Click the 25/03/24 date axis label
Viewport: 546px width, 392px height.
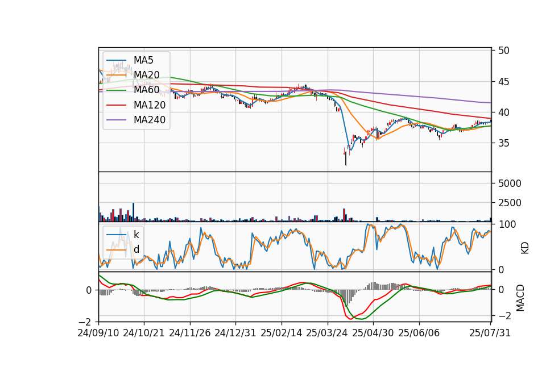(327, 333)
